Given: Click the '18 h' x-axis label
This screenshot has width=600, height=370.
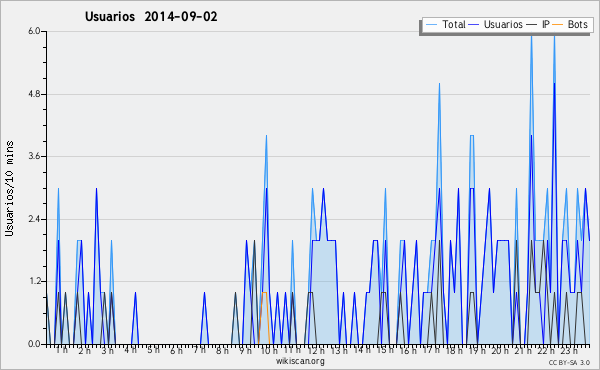Looking at the screenshot, I should (454, 350).
